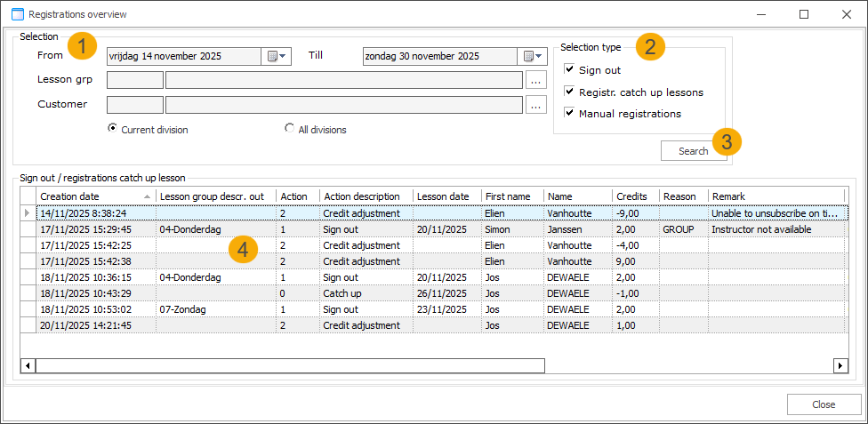The image size is (868, 424).
Task: Click the Lesson grp browse ellipsis button
Action: [x=535, y=80]
